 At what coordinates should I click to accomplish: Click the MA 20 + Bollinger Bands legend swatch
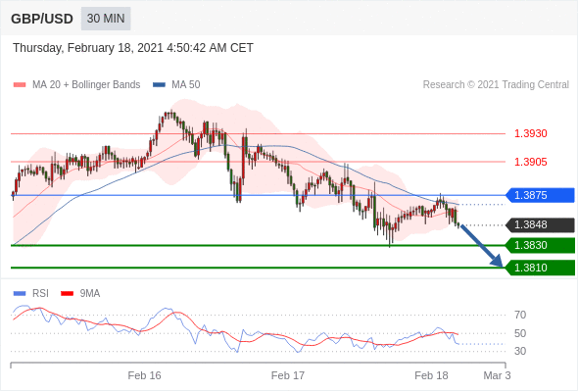(20, 85)
